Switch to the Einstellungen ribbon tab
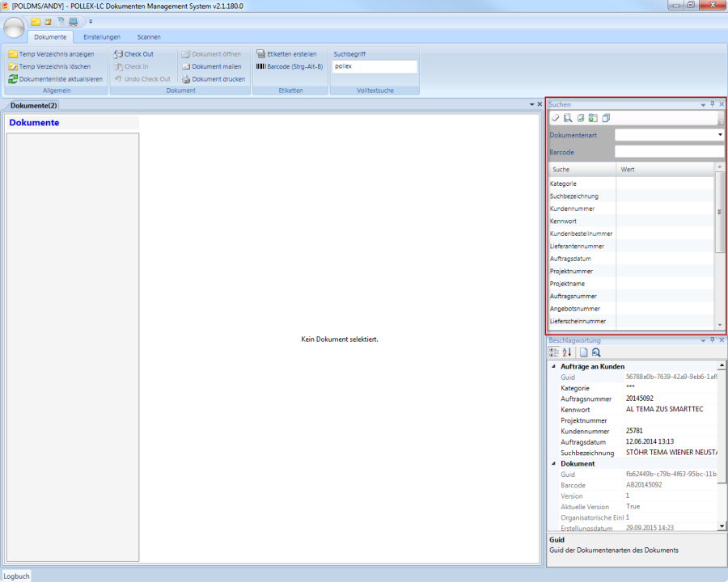The image size is (728, 582). coord(102,37)
